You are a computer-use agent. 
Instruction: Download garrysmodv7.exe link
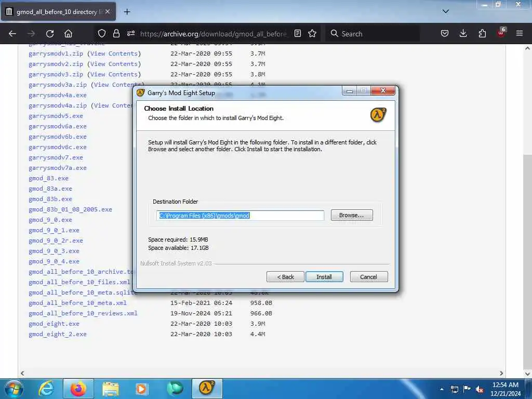tap(56, 157)
